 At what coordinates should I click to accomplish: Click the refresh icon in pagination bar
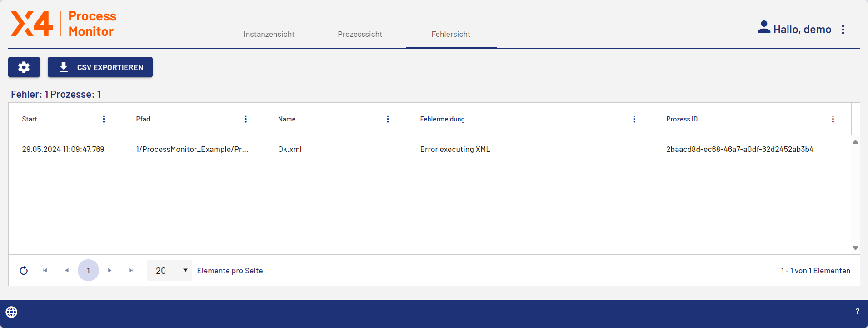(x=24, y=271)
